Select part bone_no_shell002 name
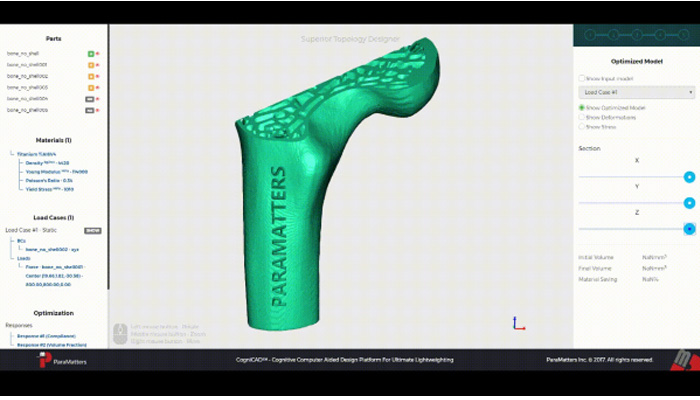 [27, 76]
